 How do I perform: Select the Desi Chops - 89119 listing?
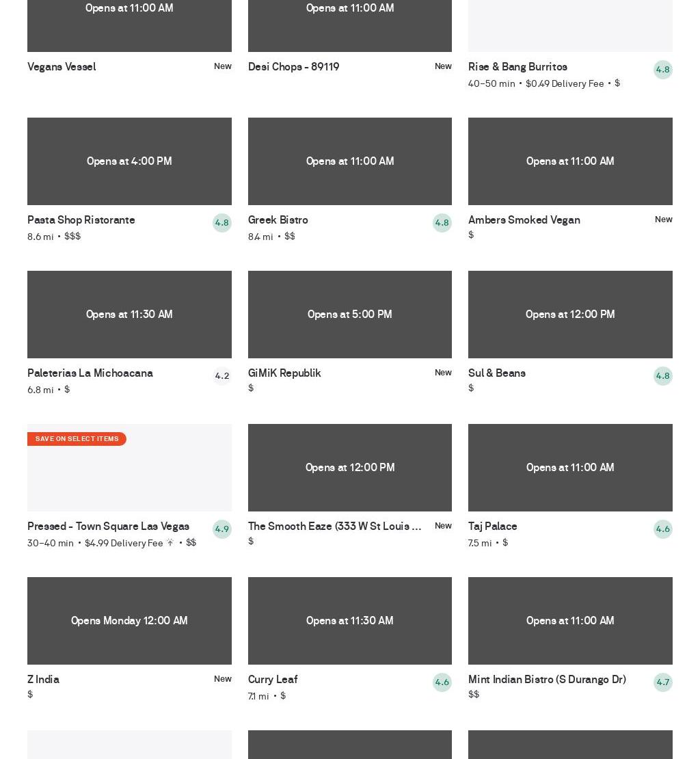click(293, 66)
